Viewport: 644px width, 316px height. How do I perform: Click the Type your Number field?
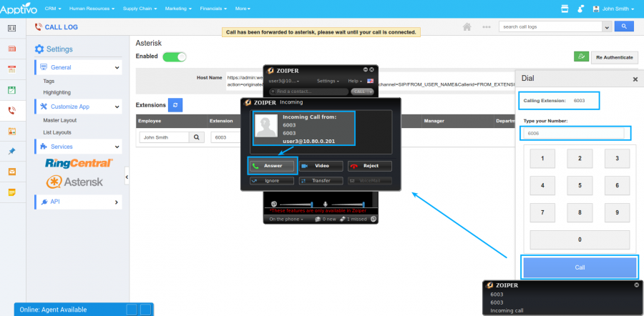(x=574, y=133)
